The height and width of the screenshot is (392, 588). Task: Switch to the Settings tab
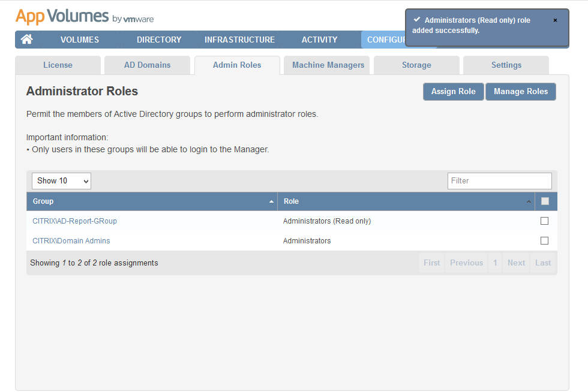(x=506, y=65)
